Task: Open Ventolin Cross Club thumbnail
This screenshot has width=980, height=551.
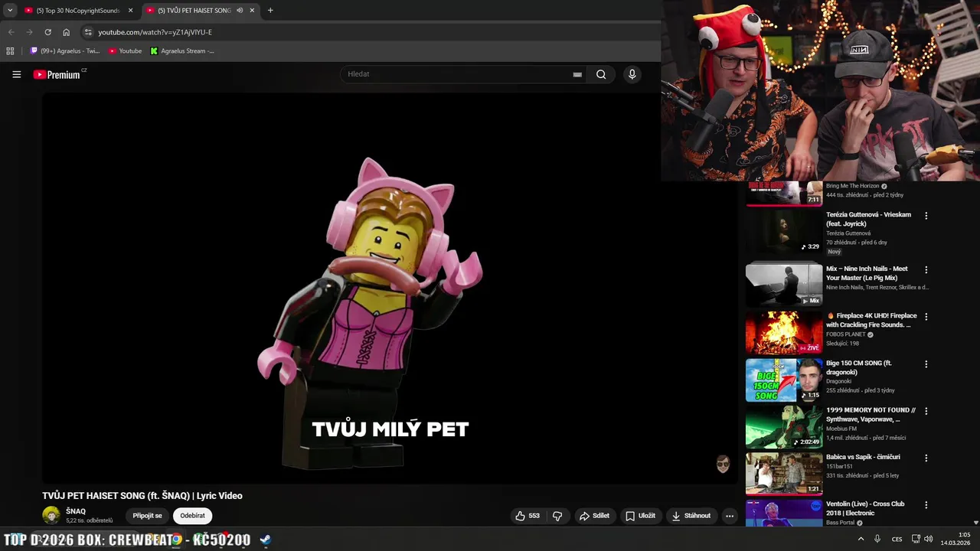Action: 784,514
